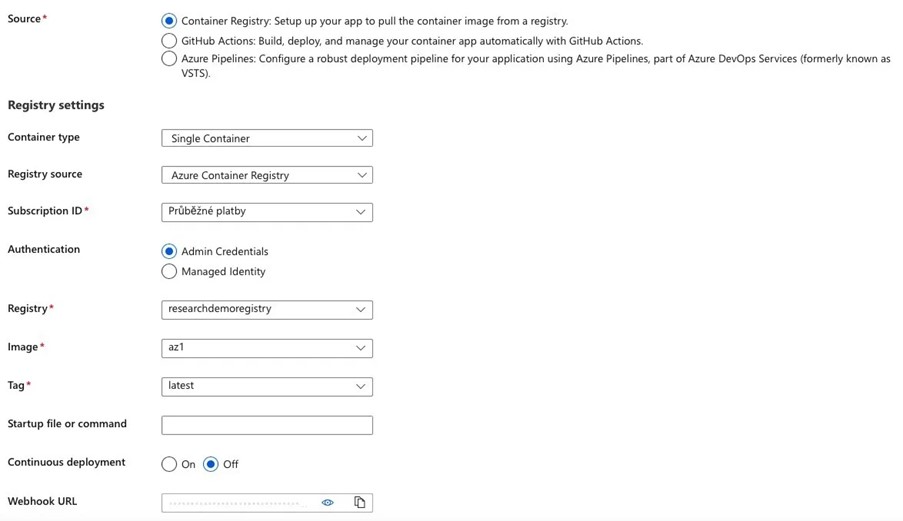Select Container Registry as source
Image resolution: width=903 pixels, height=521 pixels.
tap(169, 21)
